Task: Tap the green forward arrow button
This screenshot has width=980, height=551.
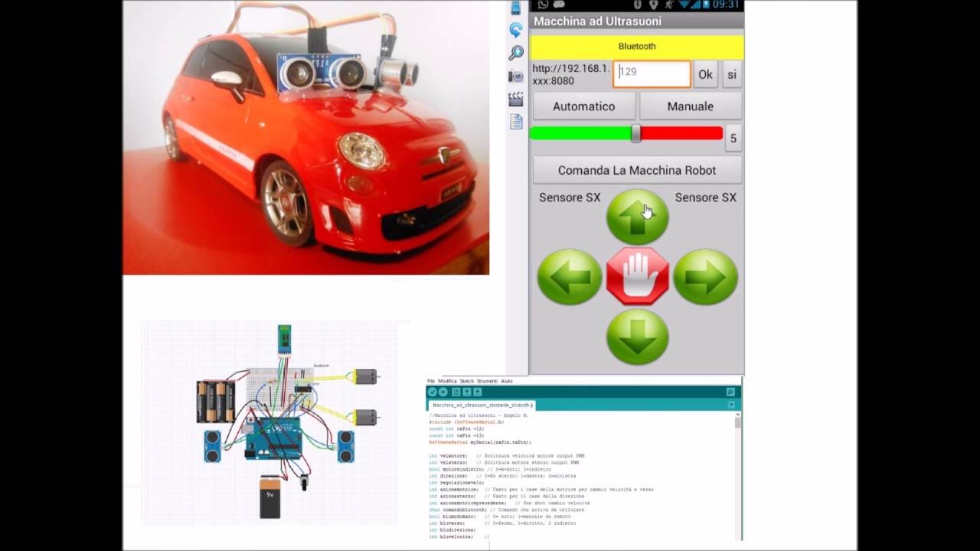Action: point(637,217)
